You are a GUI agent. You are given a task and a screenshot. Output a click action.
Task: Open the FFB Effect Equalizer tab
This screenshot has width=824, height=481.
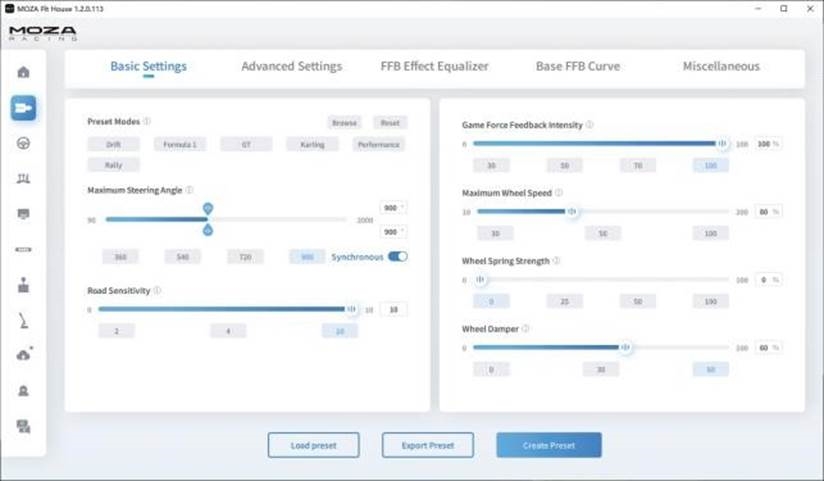(434, 67)
